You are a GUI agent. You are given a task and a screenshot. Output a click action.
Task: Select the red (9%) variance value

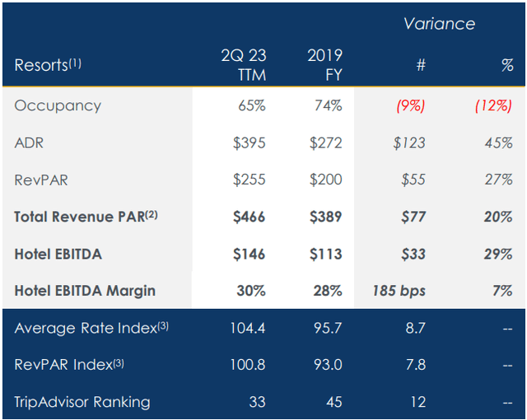point(411,105)
